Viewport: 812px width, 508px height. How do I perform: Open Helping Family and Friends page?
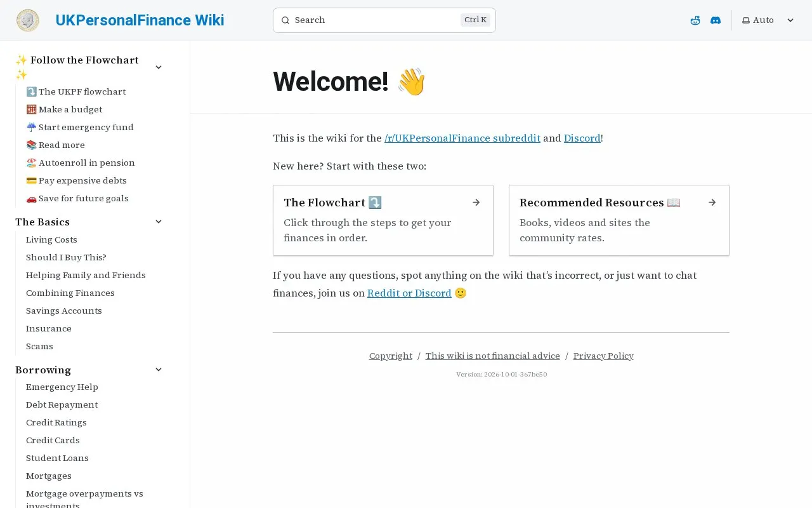(86, 275)
